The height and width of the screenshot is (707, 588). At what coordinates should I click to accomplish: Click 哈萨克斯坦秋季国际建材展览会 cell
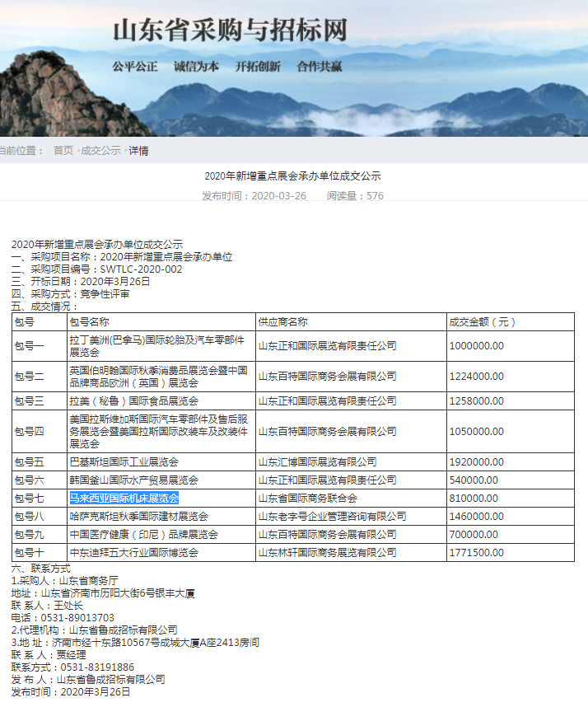click(x=161, y=517)
